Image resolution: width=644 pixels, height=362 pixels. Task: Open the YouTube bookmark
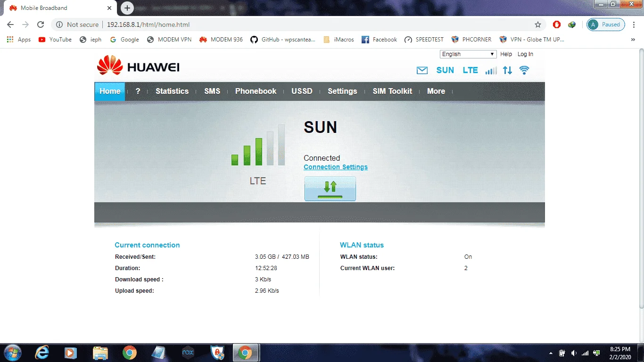(x=55, y=40)
